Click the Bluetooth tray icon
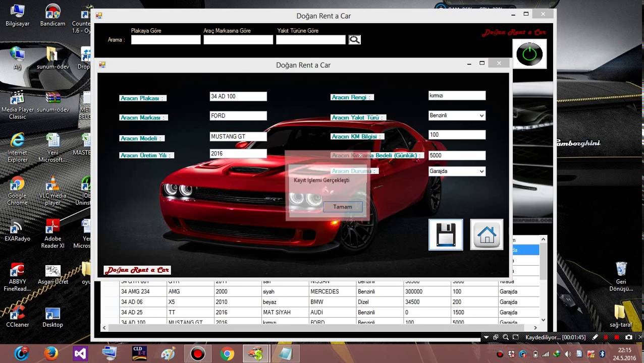Image resolution: width=644 pixels, height=363 pixels. pyautogui.click(x=602, y=354)
